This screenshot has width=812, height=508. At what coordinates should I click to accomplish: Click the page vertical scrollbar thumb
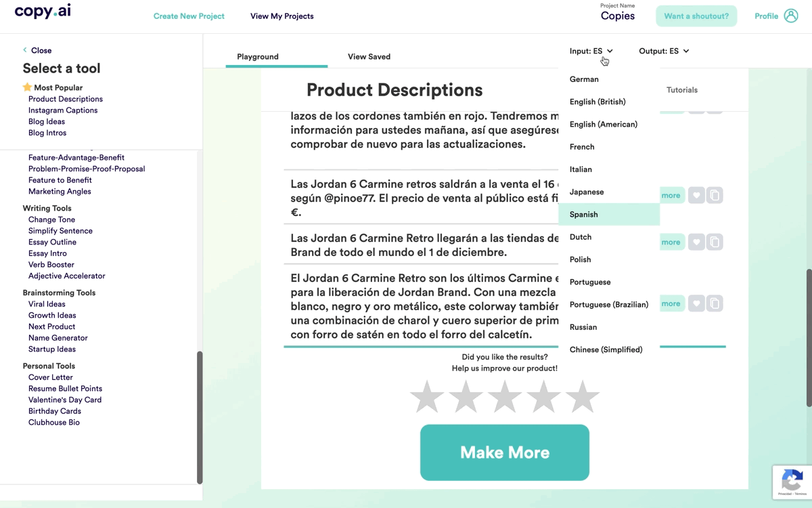click(809, 337)
